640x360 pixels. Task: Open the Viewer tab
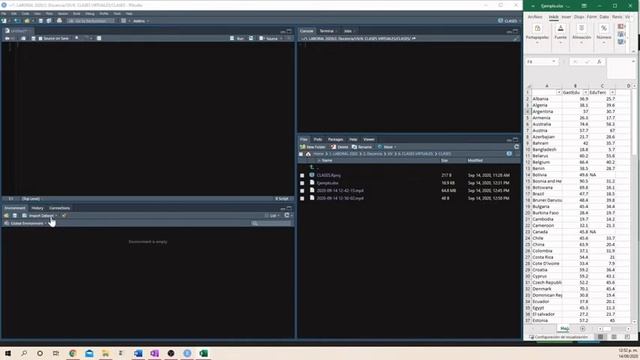[x=369, y=140]
